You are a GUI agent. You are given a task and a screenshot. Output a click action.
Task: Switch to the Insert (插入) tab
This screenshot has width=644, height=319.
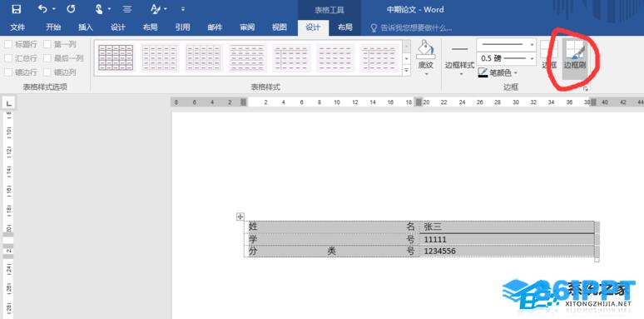pos(86,27)
